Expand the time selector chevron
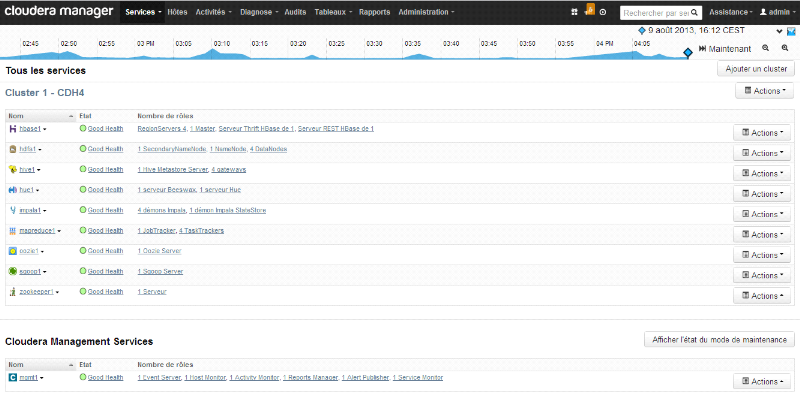This screenshot has height=404, width=800. tap(779, 31)
